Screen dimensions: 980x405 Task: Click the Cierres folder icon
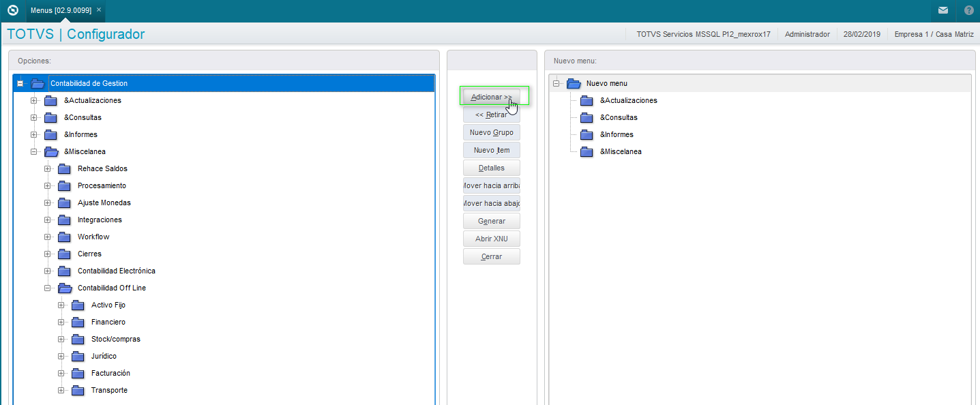(65, 254)
